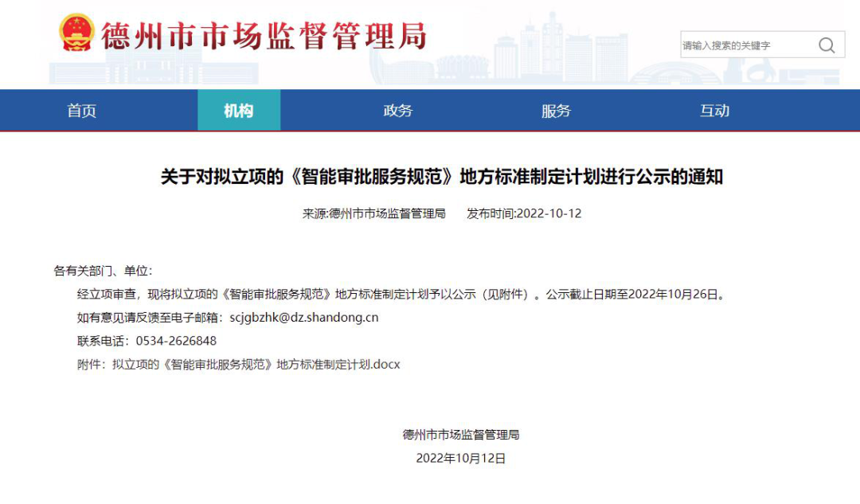Click the bold article headline
The image size is (860, 504).
click(x=441, y=177)
